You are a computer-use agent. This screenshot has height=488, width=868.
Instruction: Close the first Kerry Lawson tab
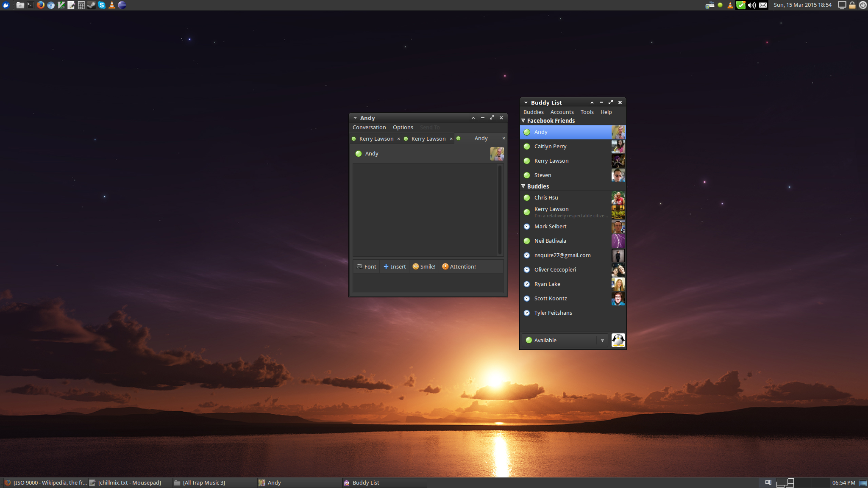[398, 139]
